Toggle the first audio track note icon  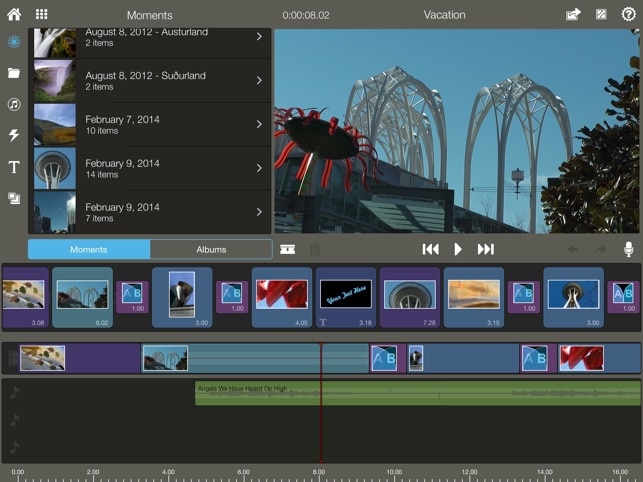[x=14, y=392]
